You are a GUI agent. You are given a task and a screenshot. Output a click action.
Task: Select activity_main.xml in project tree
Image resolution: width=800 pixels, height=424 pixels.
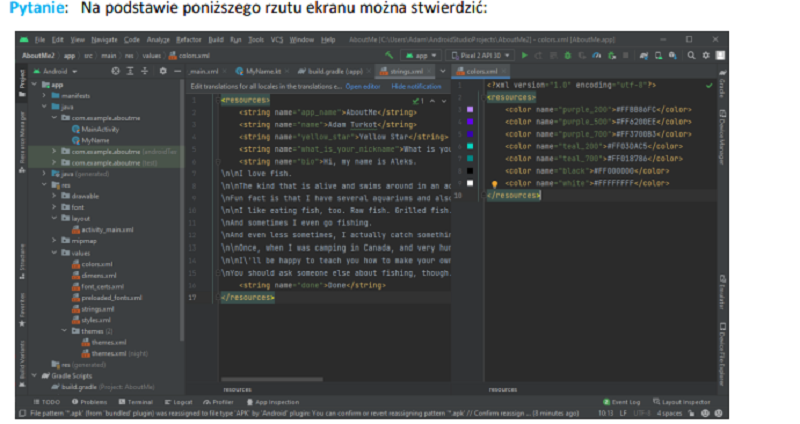point(103,230)
